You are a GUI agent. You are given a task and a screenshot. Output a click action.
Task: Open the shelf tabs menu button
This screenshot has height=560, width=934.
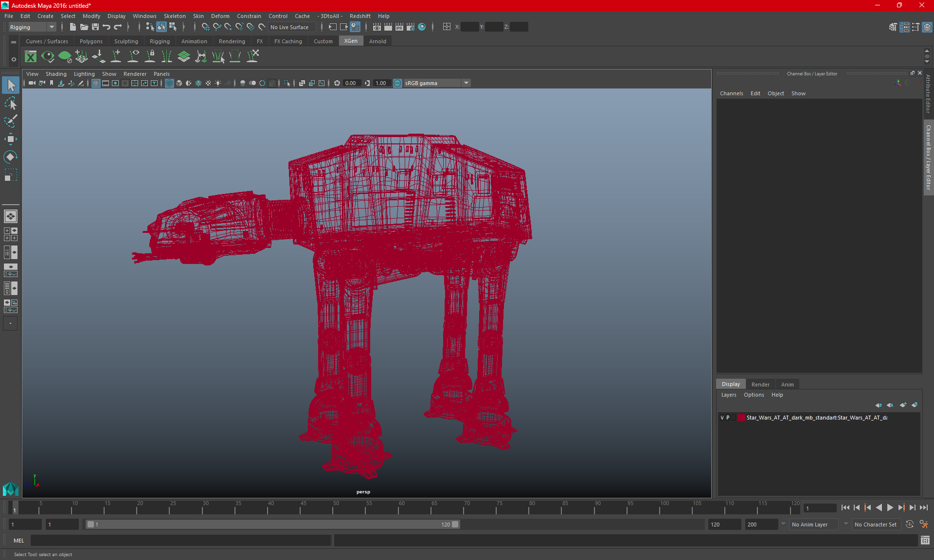click(x=14, y=42)
